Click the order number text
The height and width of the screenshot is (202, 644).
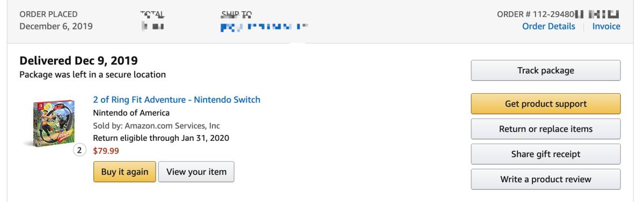pyautogui.click(x=559, y=13)
